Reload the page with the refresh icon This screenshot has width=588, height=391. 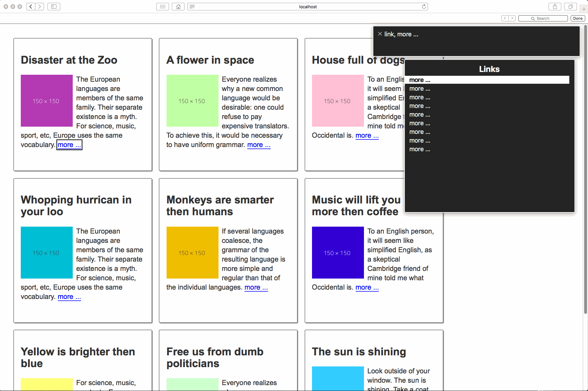pos(424,7)
